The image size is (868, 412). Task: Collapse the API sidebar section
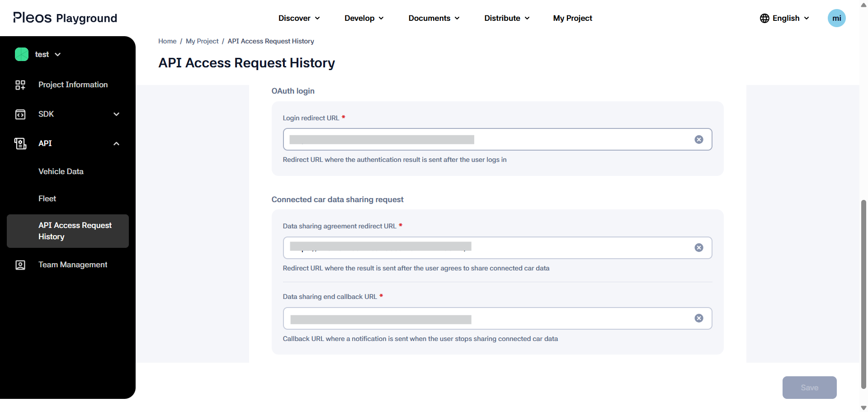[x=116, y=144]
